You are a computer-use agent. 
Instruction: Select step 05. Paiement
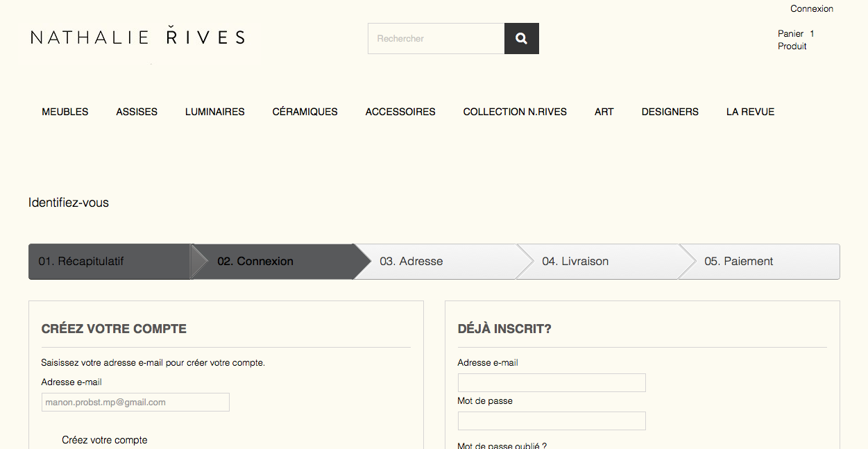point(759,262)
